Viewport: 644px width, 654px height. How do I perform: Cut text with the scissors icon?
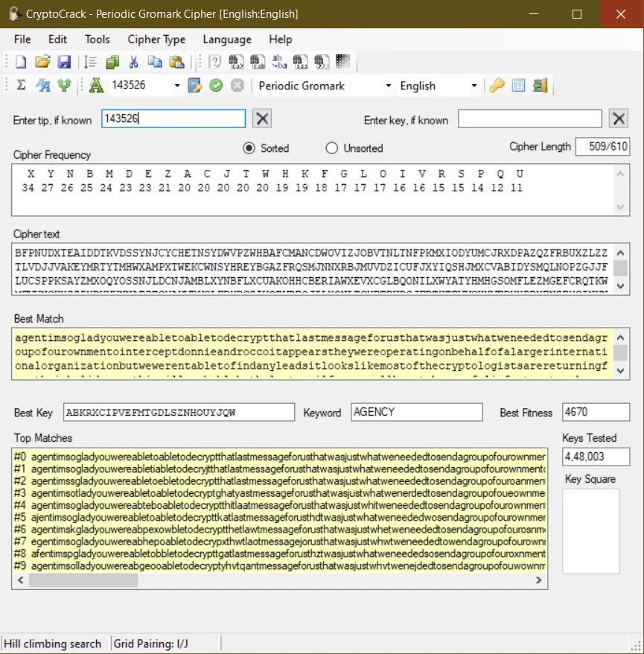(x=133, y=62)
